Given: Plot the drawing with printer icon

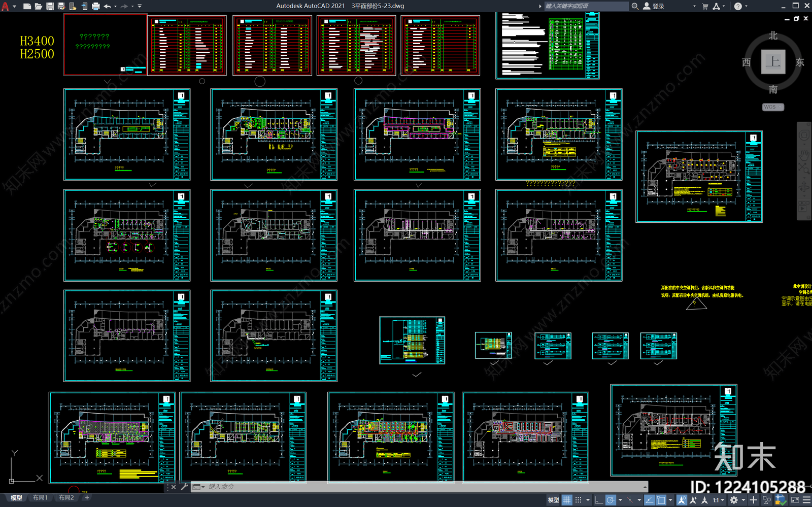Looking at the screenshot, I should pyautogui.click(x=95, y=6).
